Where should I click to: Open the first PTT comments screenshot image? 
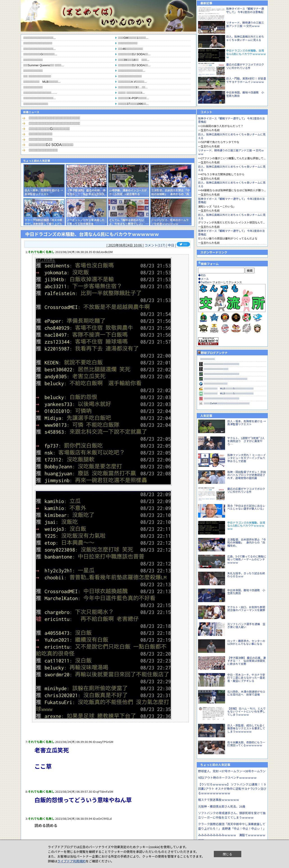coord(103,371)
